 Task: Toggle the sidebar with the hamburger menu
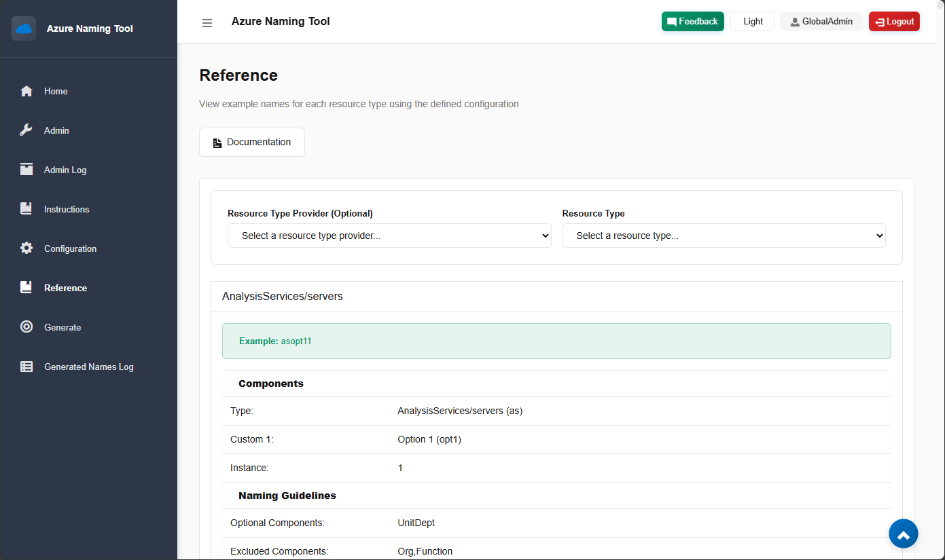[x=207, y=22]
